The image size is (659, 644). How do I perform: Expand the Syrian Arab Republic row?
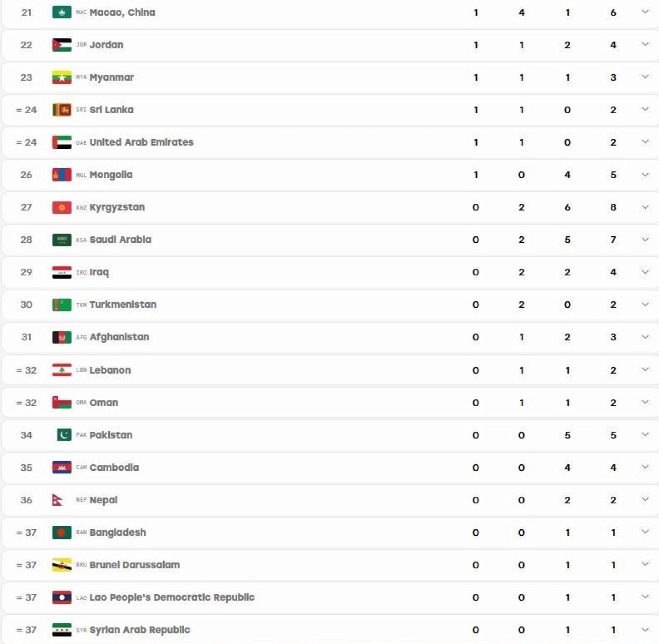coord(645,630)
